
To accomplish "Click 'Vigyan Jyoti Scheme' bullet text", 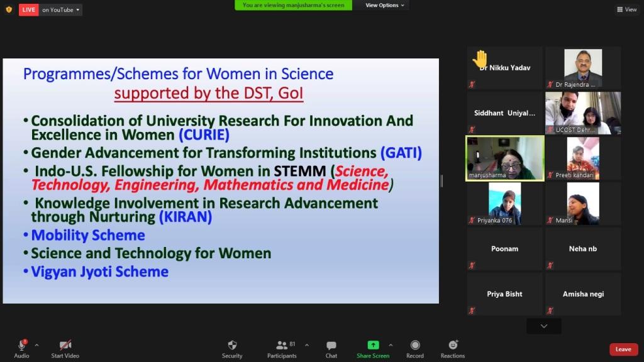I will coord(100,271).
